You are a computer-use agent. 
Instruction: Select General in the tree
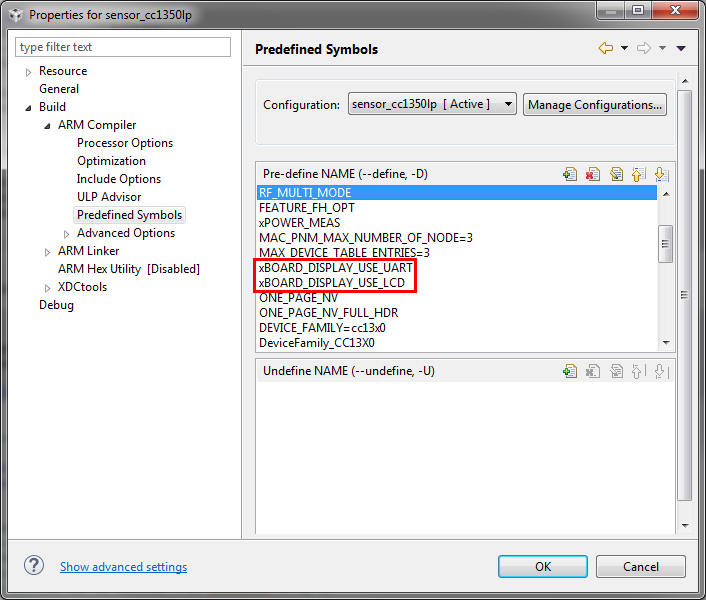[x=59, y=89]
